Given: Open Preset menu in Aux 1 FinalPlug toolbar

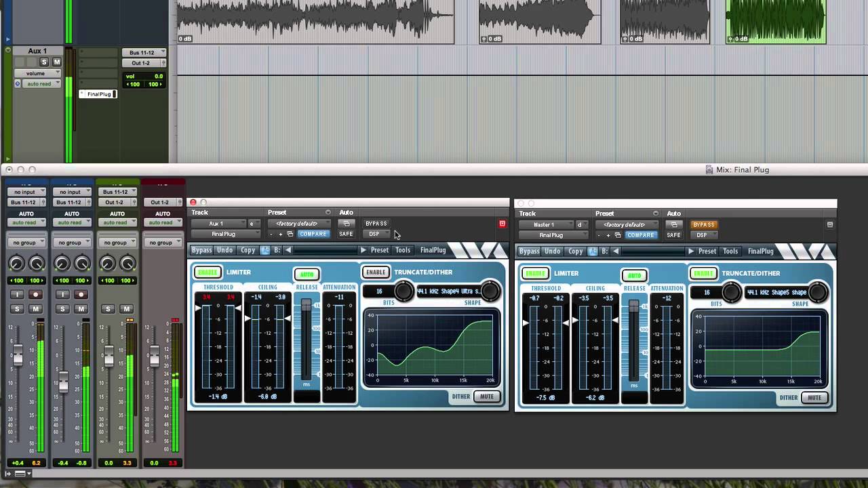Looking at the screenshot, I should pos(380,250).
